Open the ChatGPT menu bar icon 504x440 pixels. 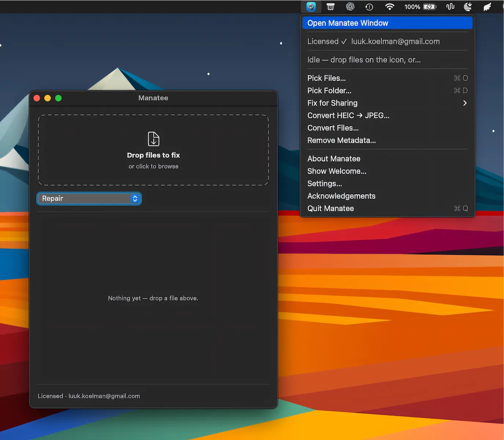coord(350,7)
